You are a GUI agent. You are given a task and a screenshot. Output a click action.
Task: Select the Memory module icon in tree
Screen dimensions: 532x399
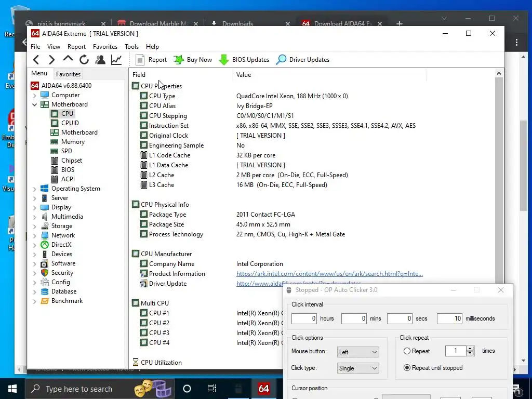coord(54,142)
